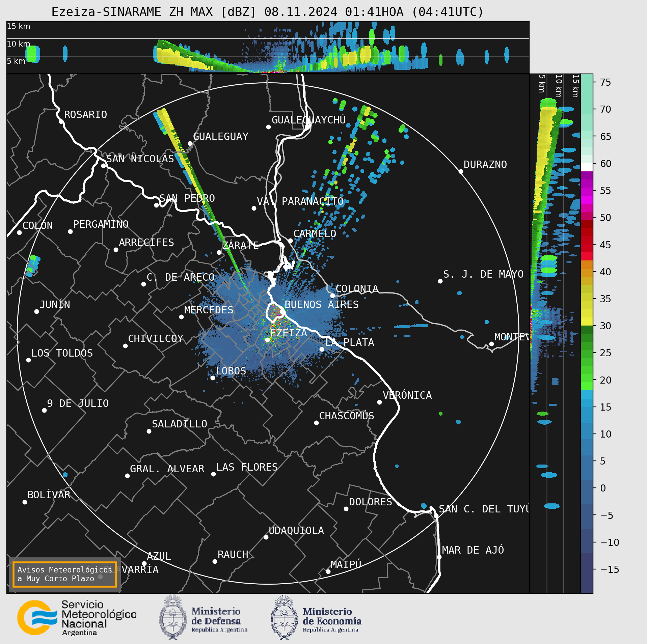
Task: Click the marker dot at Verónica
Action: pyautogui.click(x=379, y=402)
